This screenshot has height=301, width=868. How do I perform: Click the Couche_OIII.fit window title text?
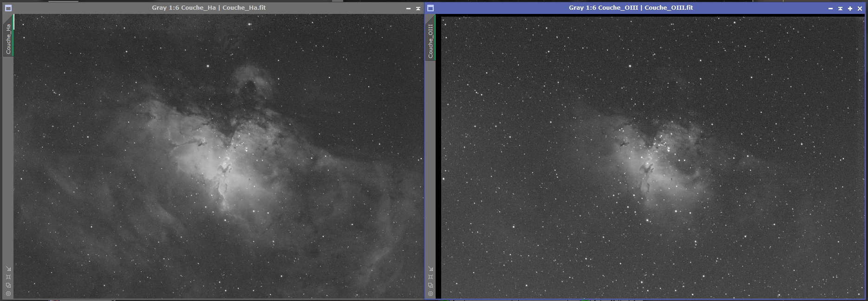(x=631, y=7)
